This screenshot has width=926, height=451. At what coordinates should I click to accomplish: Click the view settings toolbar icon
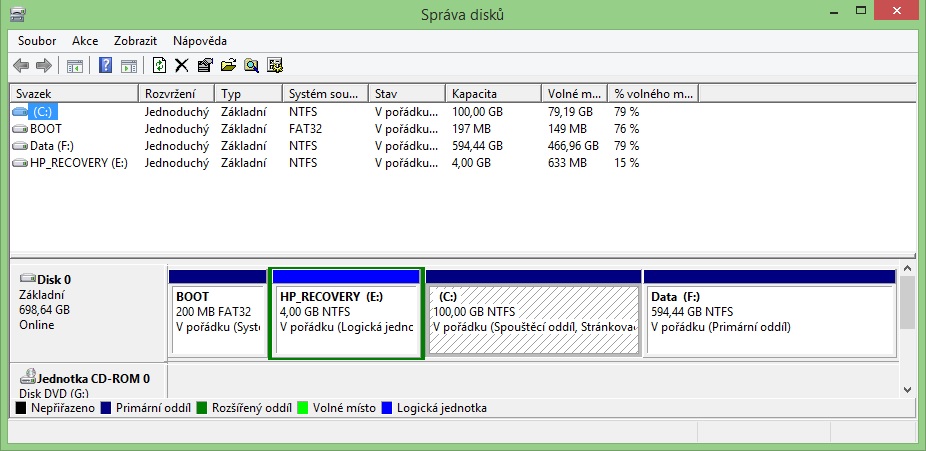click(275, 65)
